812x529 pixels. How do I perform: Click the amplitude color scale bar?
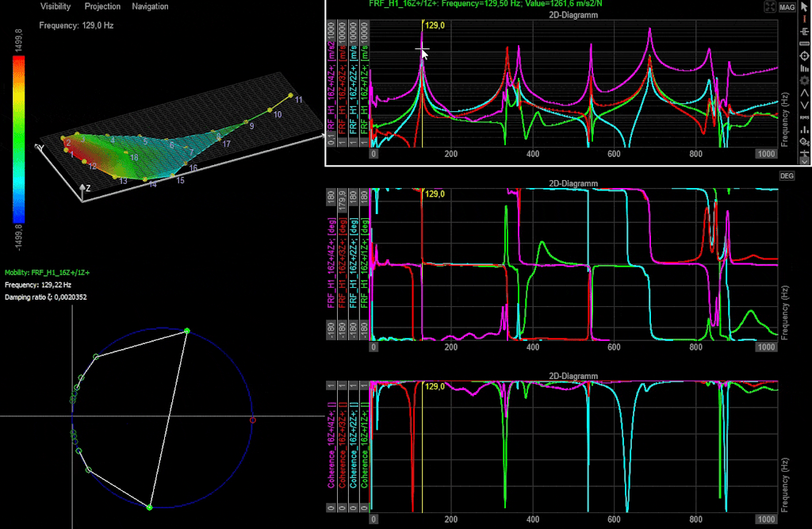tap(19, 140)
